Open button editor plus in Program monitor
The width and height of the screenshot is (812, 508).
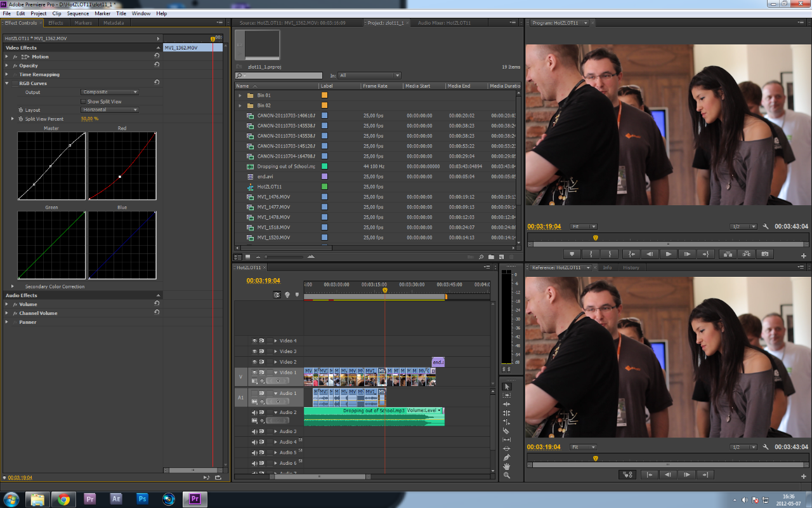coord(804,255)
